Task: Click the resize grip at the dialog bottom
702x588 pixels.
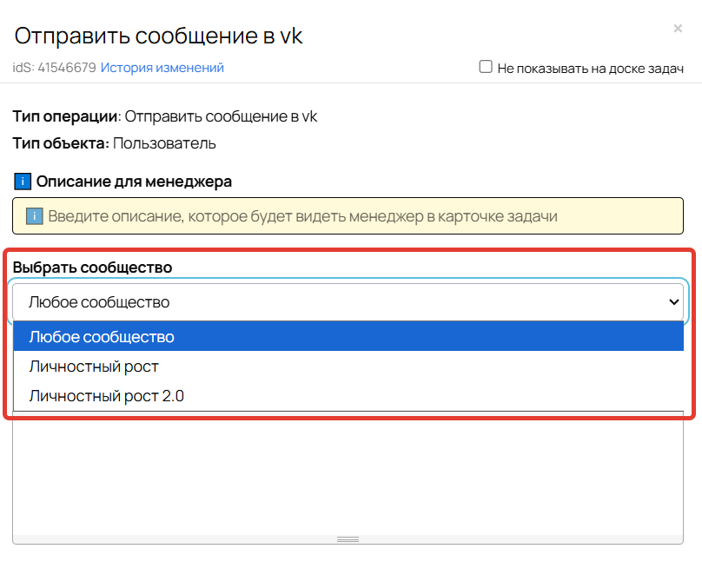Action: (348, 538)
